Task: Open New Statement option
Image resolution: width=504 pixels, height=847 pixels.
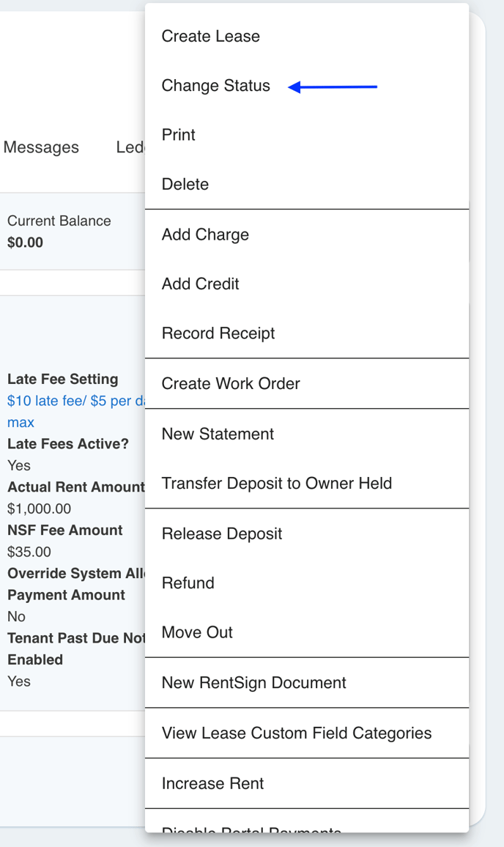Action: click(218, 434)
